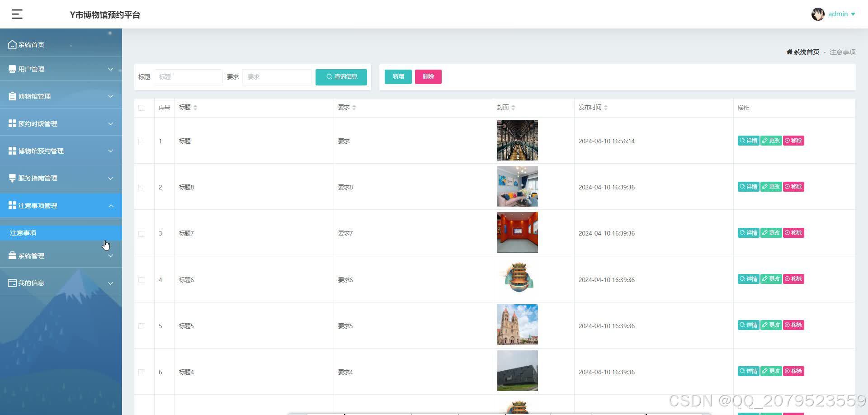Click the 预约时段管理 grid icon
868x415 pixels.
click(12, 123)
